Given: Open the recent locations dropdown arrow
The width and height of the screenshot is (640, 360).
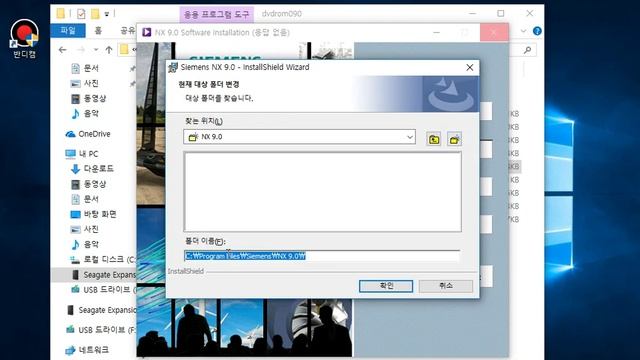Looking at the screenshot, I should coord(96,50).
